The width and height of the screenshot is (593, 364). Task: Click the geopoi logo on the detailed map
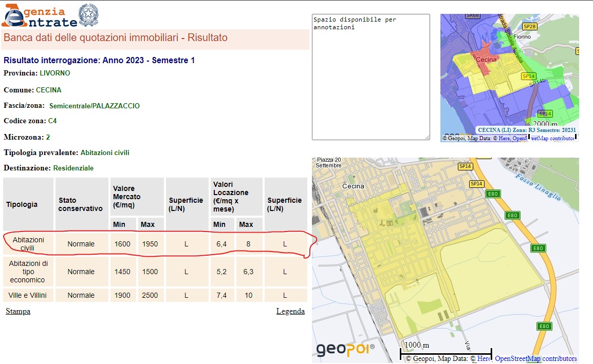pos(345,349)
